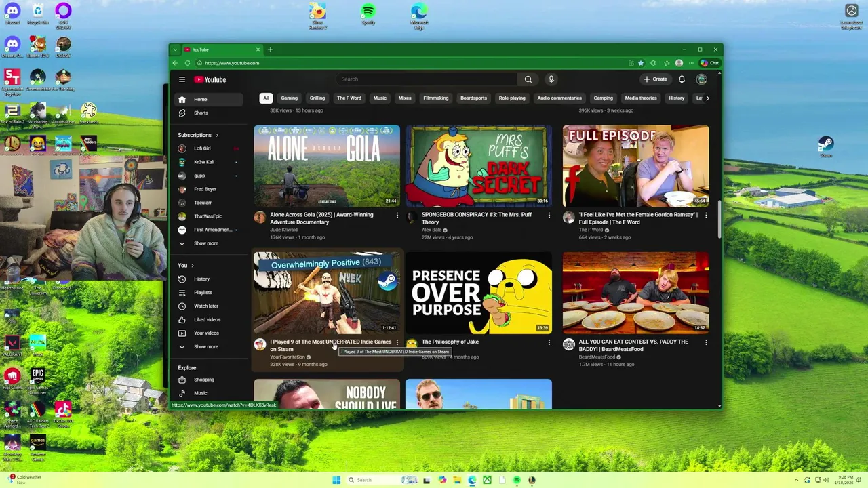Play the Mrs Puff's Dark Secret thumbnail

tap(479, 166)
